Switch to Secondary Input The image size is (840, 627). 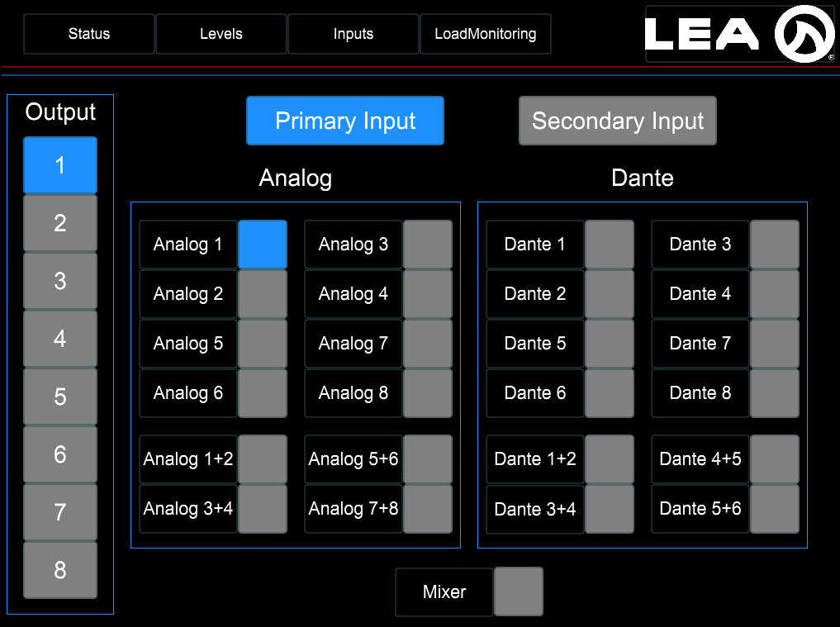pos(618,121)
